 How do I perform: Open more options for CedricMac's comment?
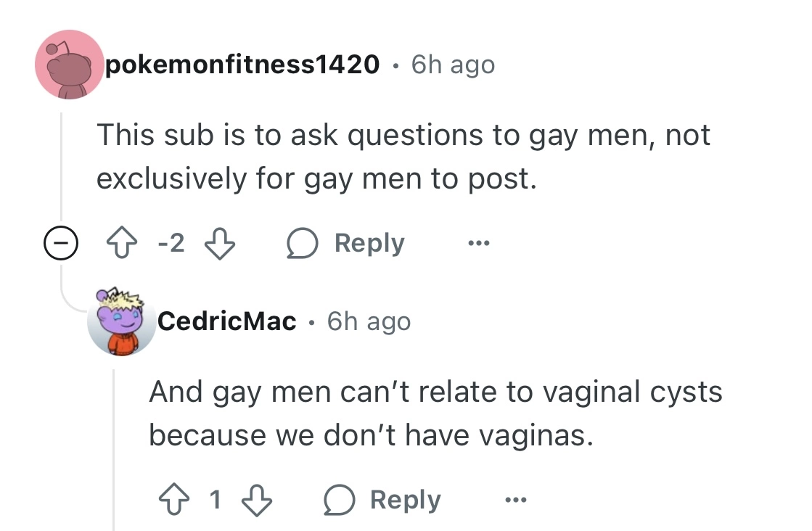click(x=516, y=499)
